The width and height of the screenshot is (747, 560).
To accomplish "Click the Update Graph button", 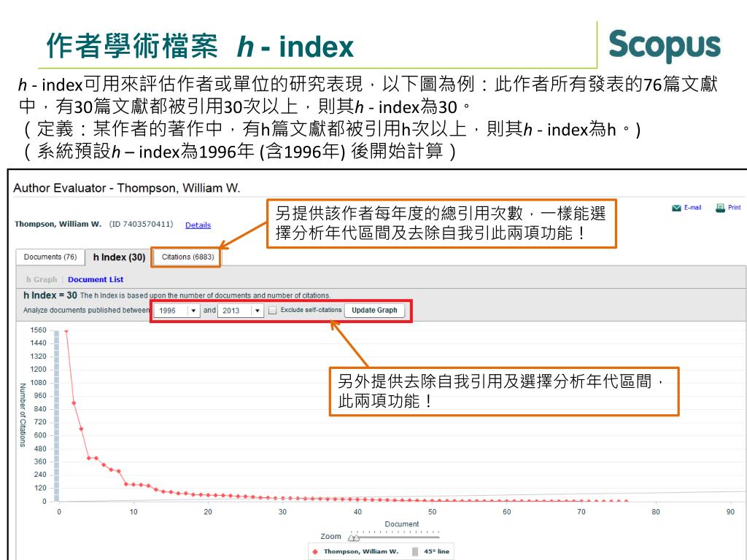I will (374, 311).
